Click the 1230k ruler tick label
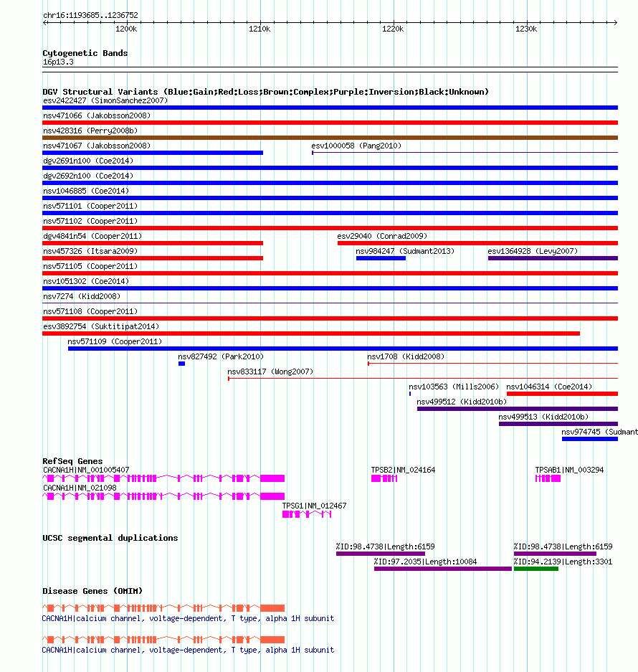Image resolution: width=638 pixels, height=672 pixels. pyautogui.click(x=526, y=29)
